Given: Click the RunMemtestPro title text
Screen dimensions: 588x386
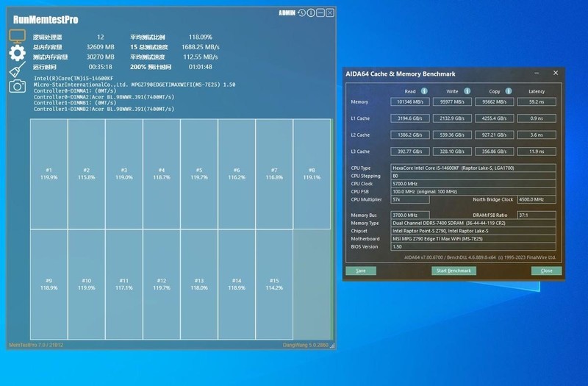Looking at the screenshot, I should pos(46,20).
